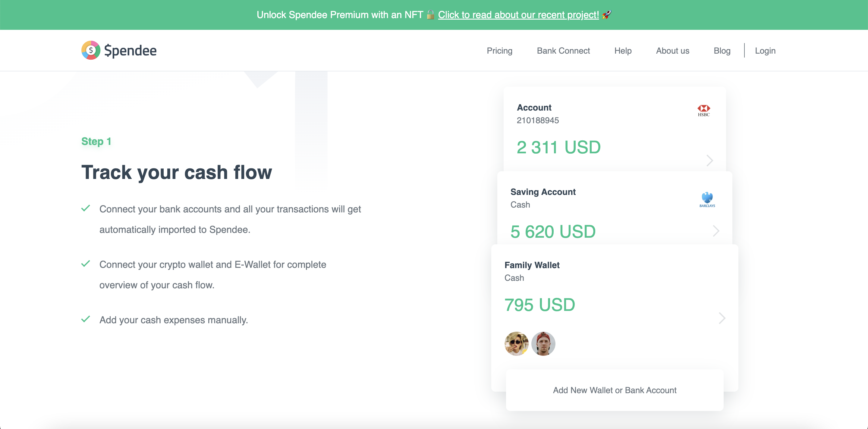Expand the Saving Account card chevron

(x=716, y=231)
